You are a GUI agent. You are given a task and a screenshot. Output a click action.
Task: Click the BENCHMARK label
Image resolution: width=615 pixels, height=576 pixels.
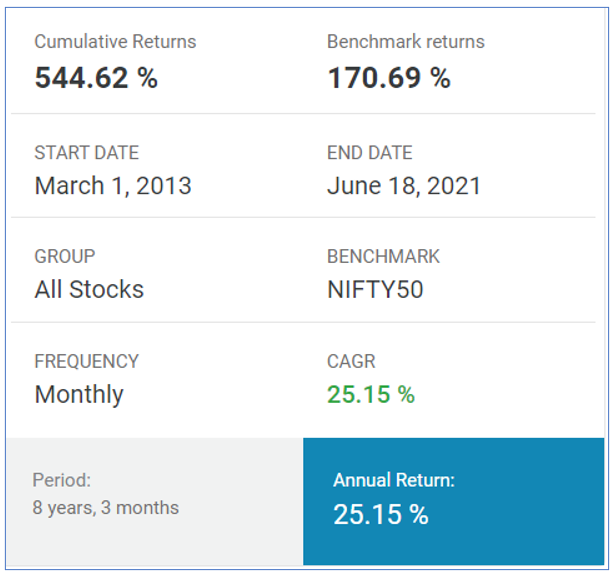click(383, 256)
